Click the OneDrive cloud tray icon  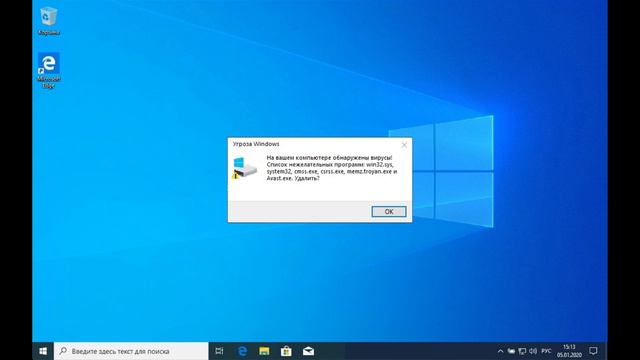tap(511, 351)
